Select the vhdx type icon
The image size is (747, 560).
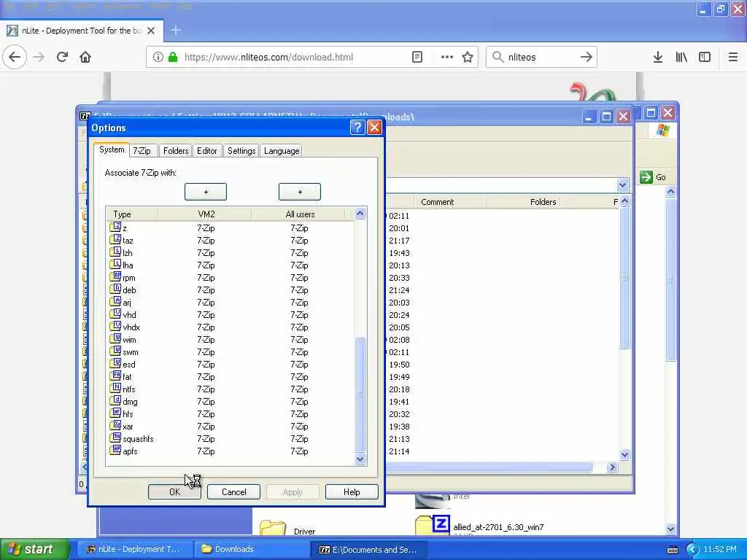(x=115, y=326)
